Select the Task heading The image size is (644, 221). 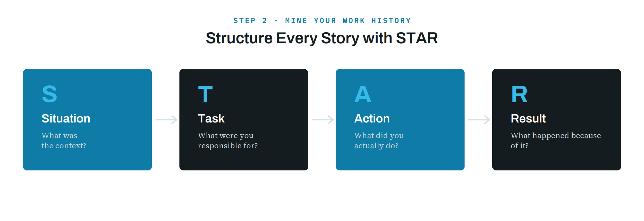click(x=211, y=119)
